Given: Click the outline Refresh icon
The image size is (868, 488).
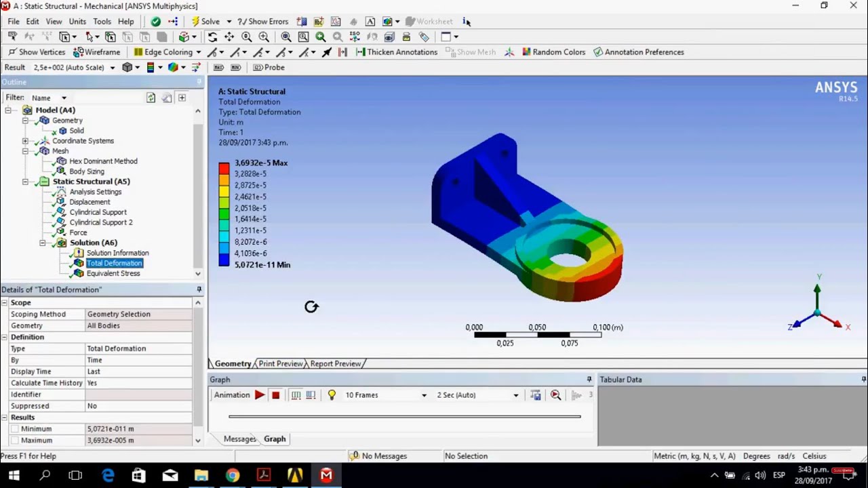Looking at the screenshot, I should (x=151, y=98).
